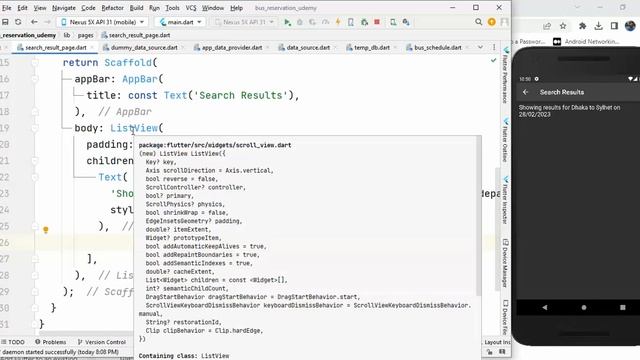
Task: Stop the running app with red square
Action: click(377, 22)
